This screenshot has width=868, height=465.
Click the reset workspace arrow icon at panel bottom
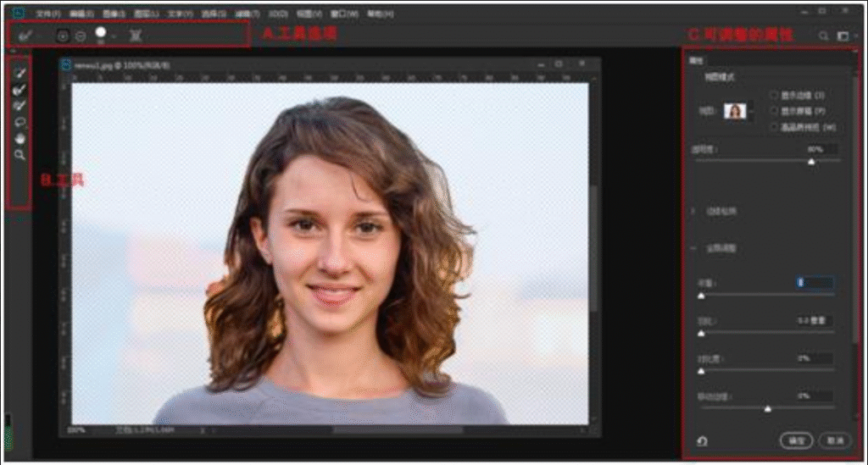702,440
